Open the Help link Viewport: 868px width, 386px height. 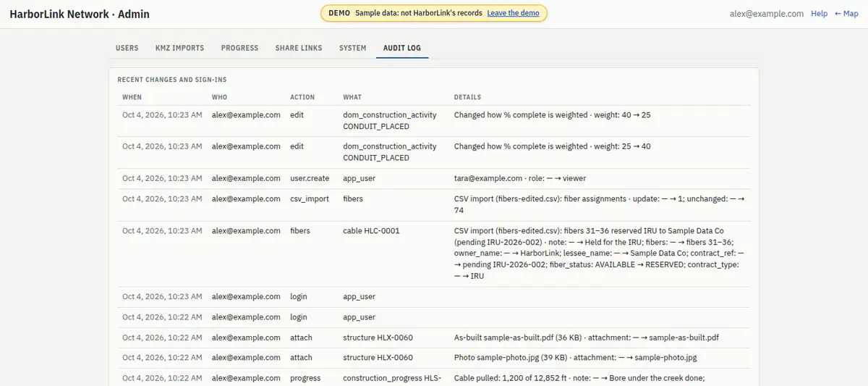[819, 14]
